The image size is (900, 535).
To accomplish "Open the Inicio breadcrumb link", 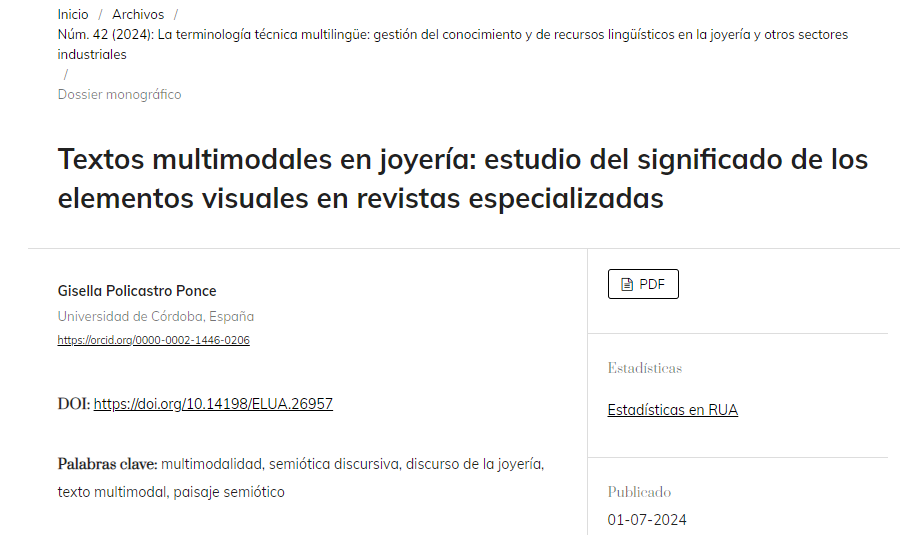I will coord(73,14).
